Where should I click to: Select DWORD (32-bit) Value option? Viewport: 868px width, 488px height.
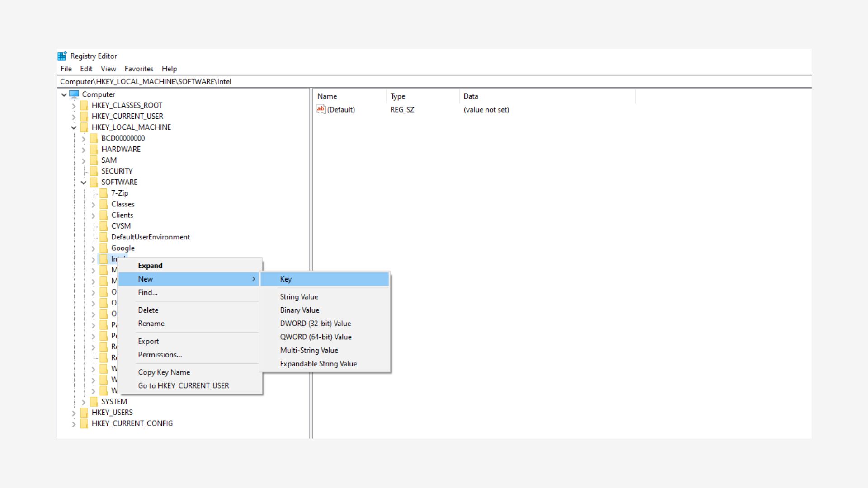point(315,324)
